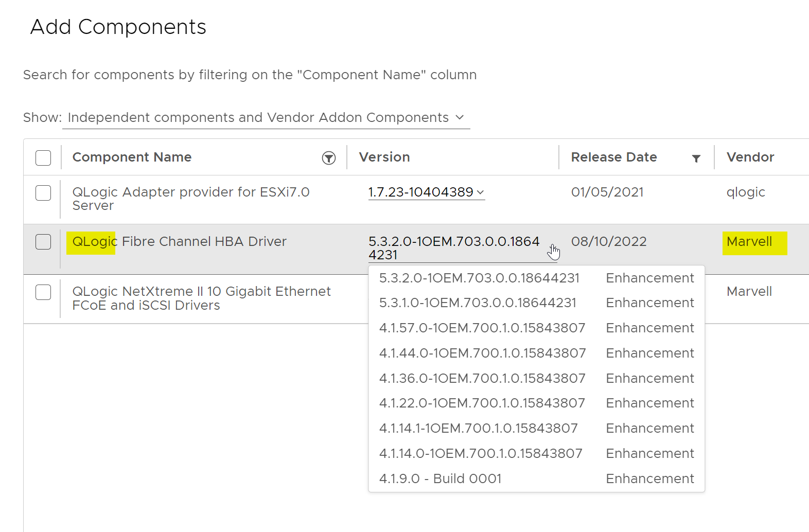809x532 pixels.
Task: Click the QLogic Fibre Channel HBA Driver name
Action: pos(179,242)
